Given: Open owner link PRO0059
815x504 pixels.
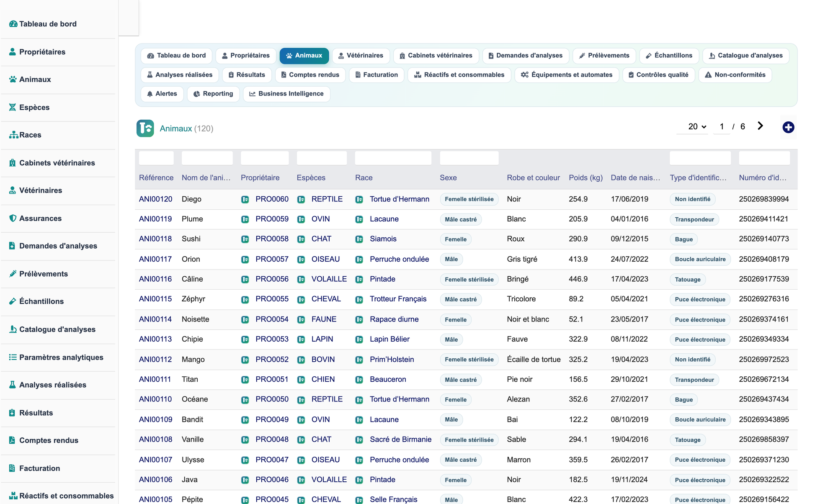Looking at the screenshot, I should coord(272,219).
